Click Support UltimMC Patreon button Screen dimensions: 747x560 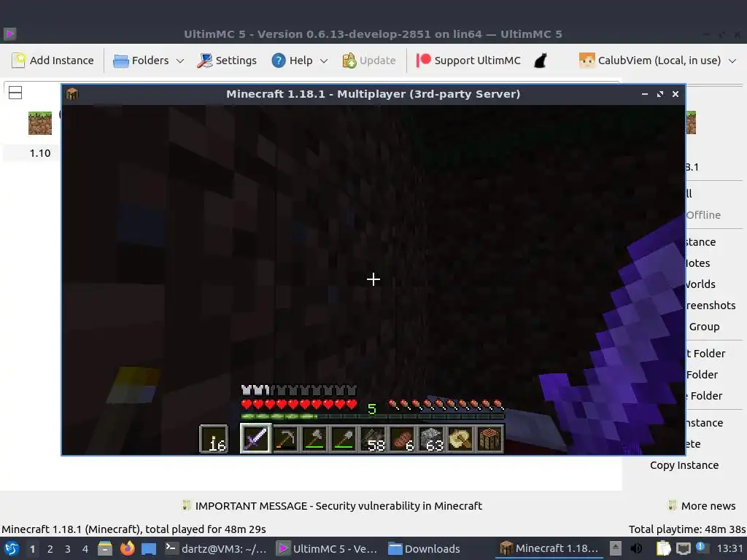tap(468, 61)
